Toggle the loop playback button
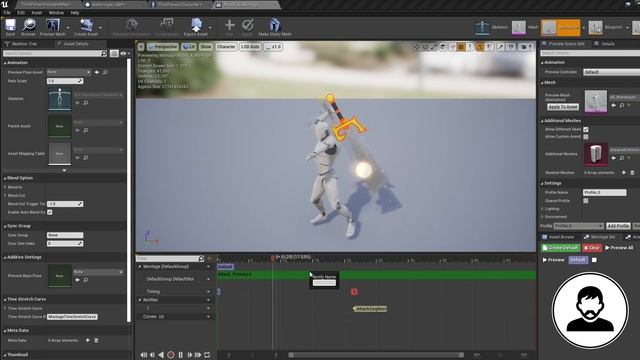Screen dimensions: 640x360 (x=207, y=355)
